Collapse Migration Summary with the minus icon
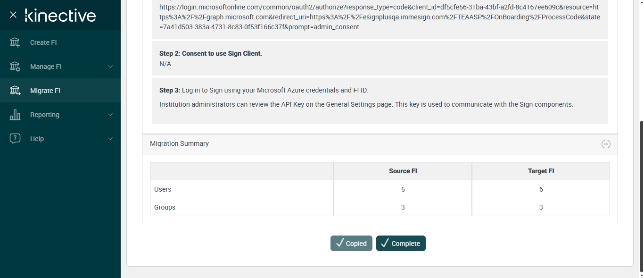The height and width of the screenshot is (278, 644). (x=606, y=144)
